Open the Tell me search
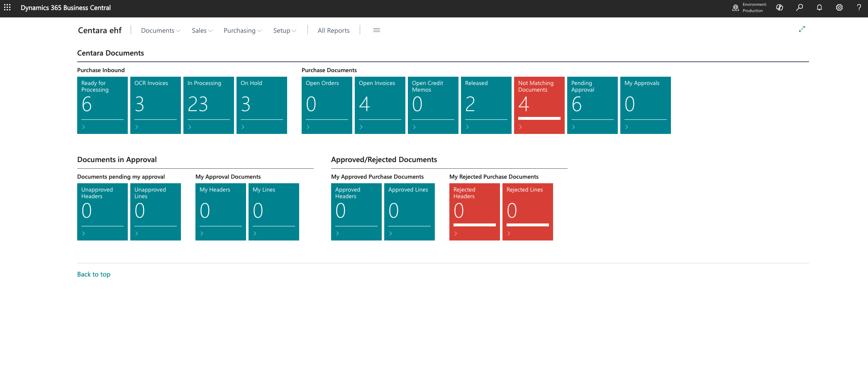The image size is (868, 386). coord(799,7)
